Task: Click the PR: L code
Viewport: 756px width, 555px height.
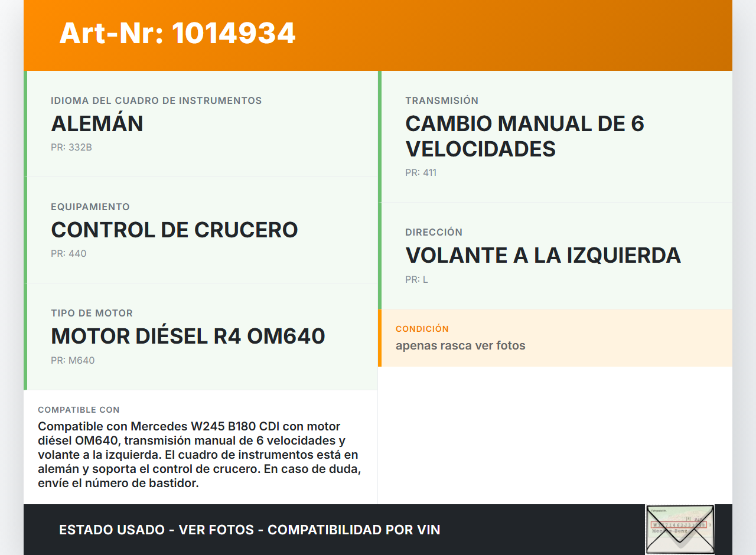Action: pos(416,279)
